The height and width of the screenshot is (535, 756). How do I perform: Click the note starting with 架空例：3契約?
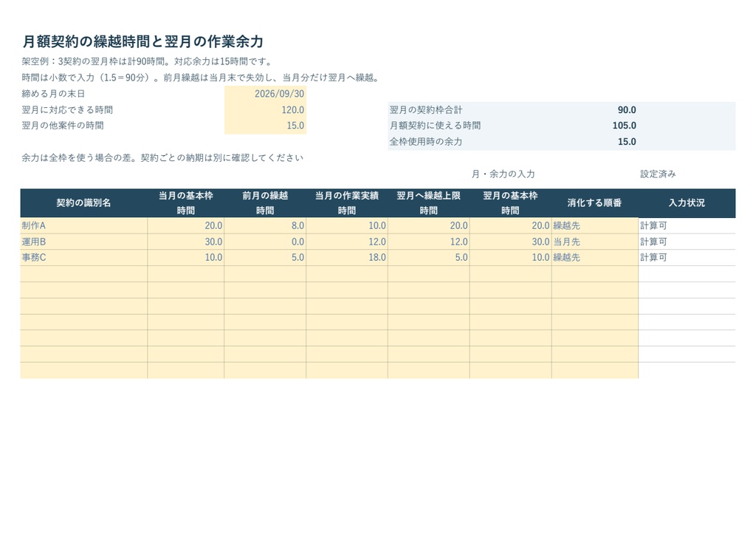coord(148,62)
